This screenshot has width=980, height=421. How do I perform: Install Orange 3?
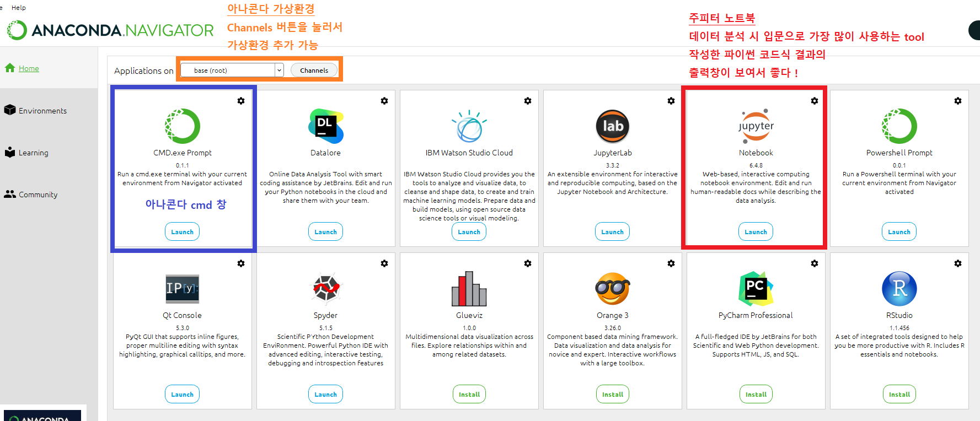pyautogui.click(x=613, y=395)
